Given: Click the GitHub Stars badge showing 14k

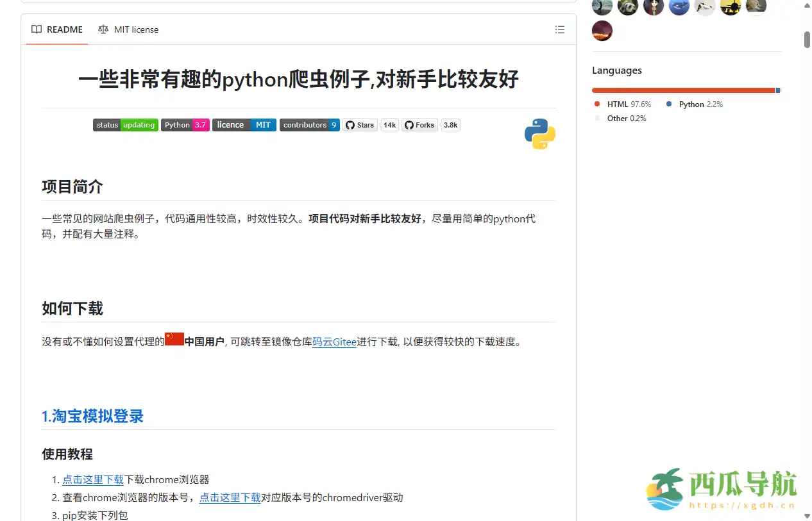Looking at the screenshot, I should pyautogui.click(x=371, y=125).
